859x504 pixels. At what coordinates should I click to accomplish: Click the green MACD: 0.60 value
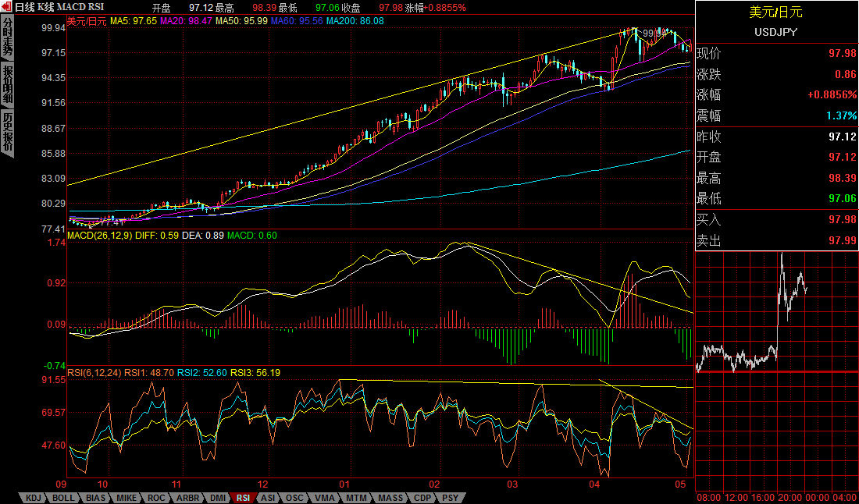pos(252,236)
